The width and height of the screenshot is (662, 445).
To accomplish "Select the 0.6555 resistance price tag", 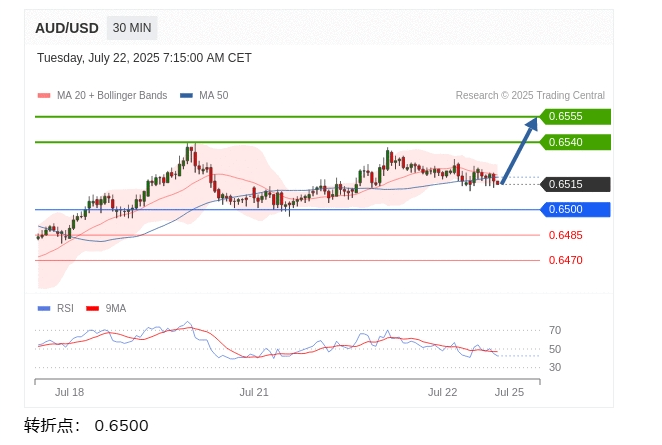I will tap(575, 117).
